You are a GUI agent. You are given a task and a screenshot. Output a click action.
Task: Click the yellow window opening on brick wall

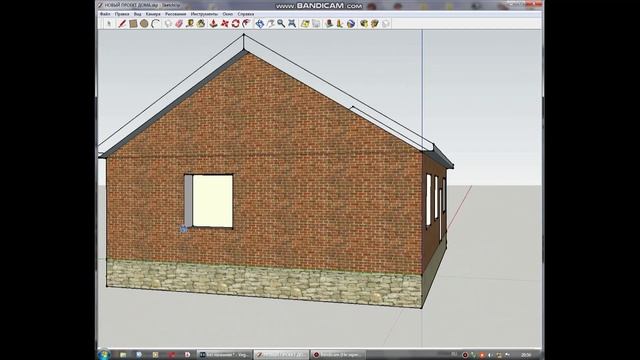212,201
